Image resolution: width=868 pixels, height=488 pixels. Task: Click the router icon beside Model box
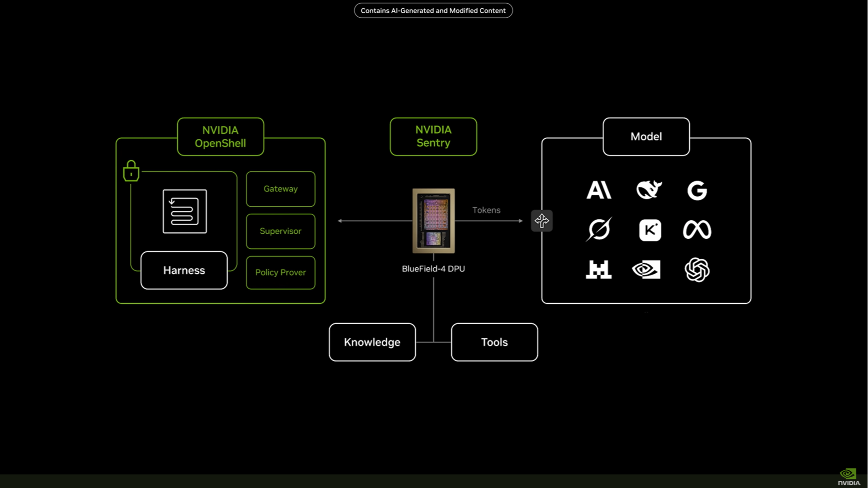point(542,221)
